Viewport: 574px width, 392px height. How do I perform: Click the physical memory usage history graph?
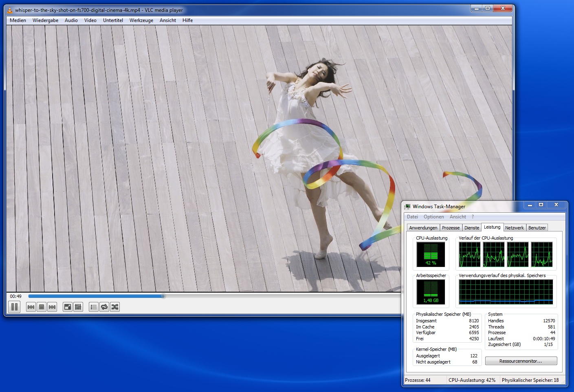coord(506,292)
